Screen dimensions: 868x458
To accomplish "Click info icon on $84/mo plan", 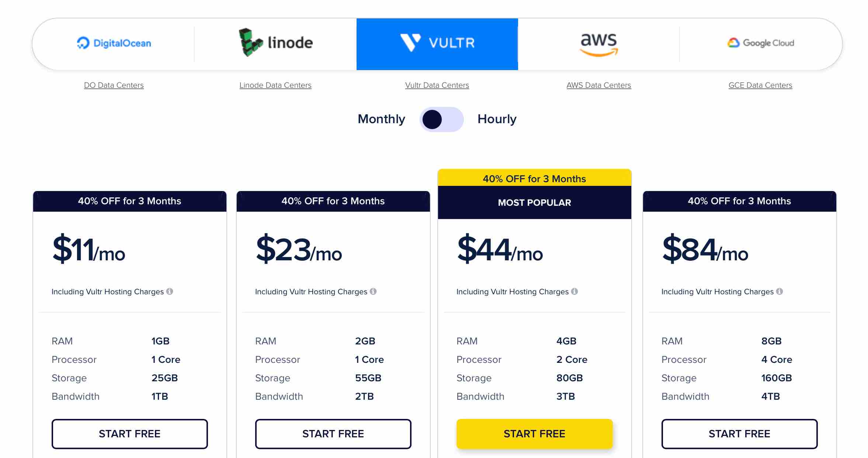I will pos(780,291).
